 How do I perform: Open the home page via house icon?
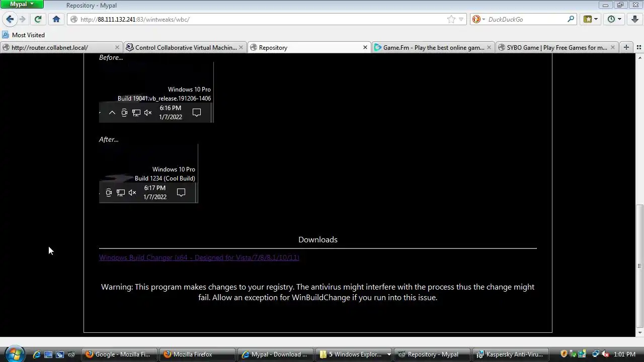click(x=56, y=19)
